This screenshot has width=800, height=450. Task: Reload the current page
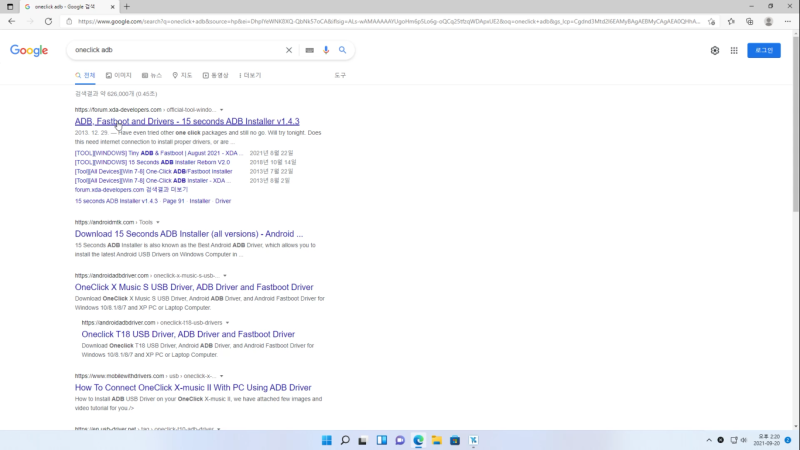point(48,21)
